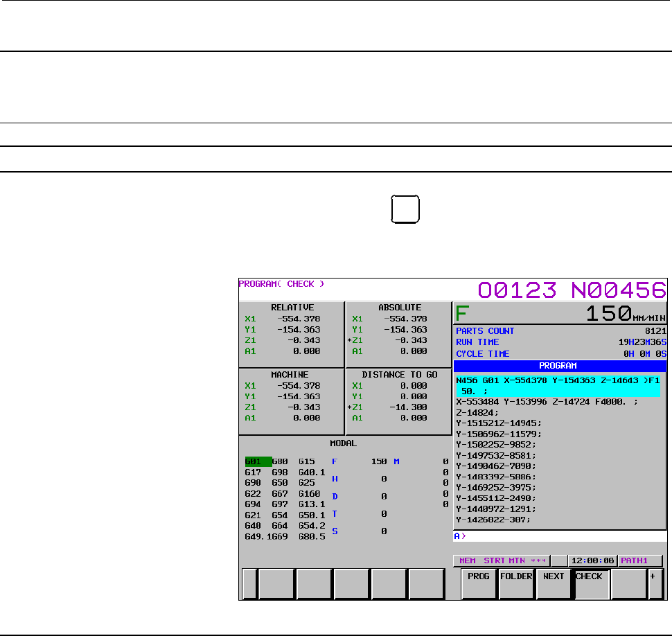Screen dimensions: 672x636
Task: Select program line Y-142682Z-307;
Action: point(493,520)
